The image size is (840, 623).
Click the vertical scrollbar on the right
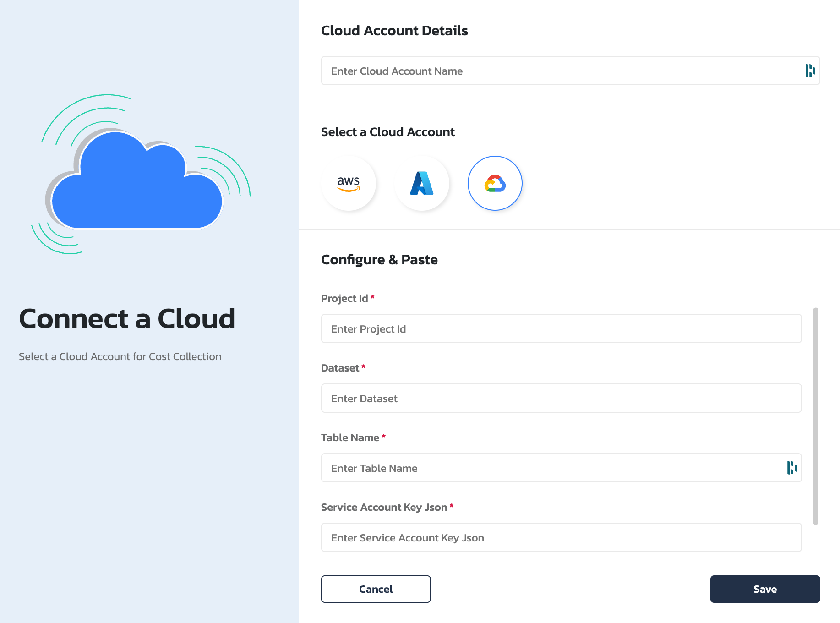[x=815, y=417]
